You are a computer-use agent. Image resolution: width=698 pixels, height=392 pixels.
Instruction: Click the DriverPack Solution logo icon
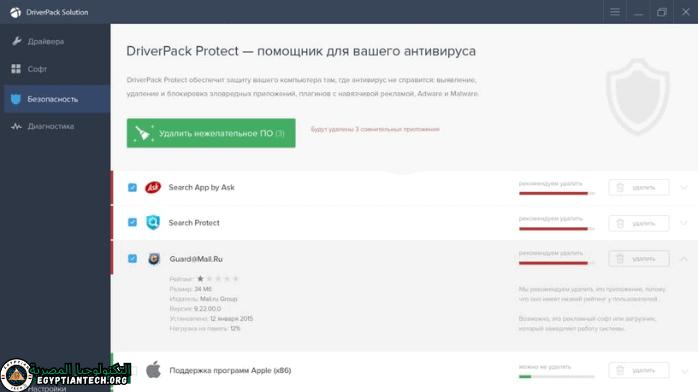pos(16,12)
